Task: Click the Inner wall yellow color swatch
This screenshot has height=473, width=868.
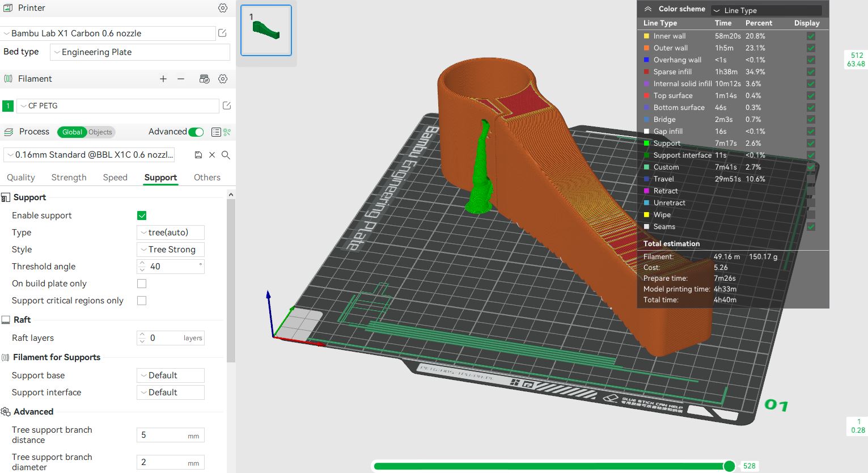Action: pos(646,36)
